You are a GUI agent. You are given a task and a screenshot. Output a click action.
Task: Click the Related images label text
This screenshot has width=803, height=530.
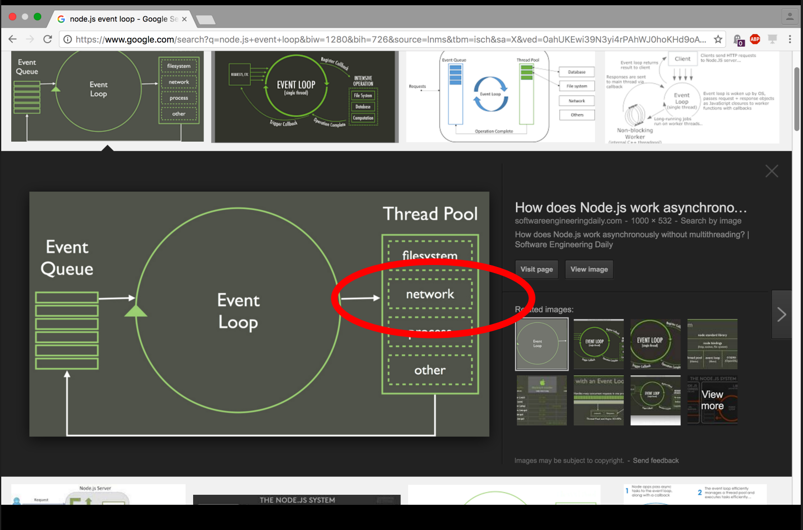544,309
